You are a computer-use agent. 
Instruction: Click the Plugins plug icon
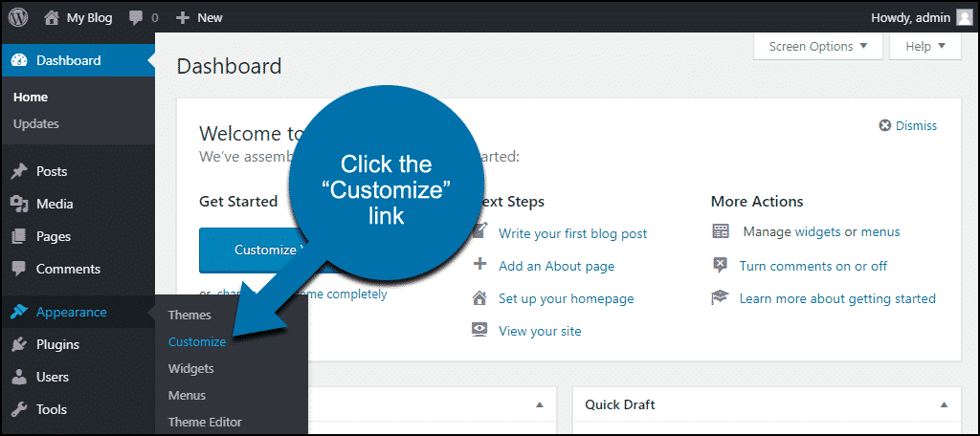pyautogui.click(x=19, y=344)
